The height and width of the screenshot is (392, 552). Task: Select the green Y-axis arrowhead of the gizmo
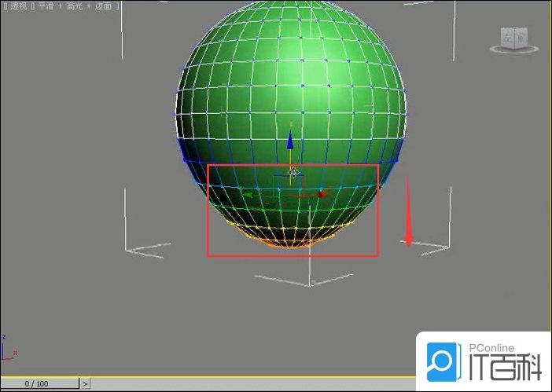tap(248, 194)
